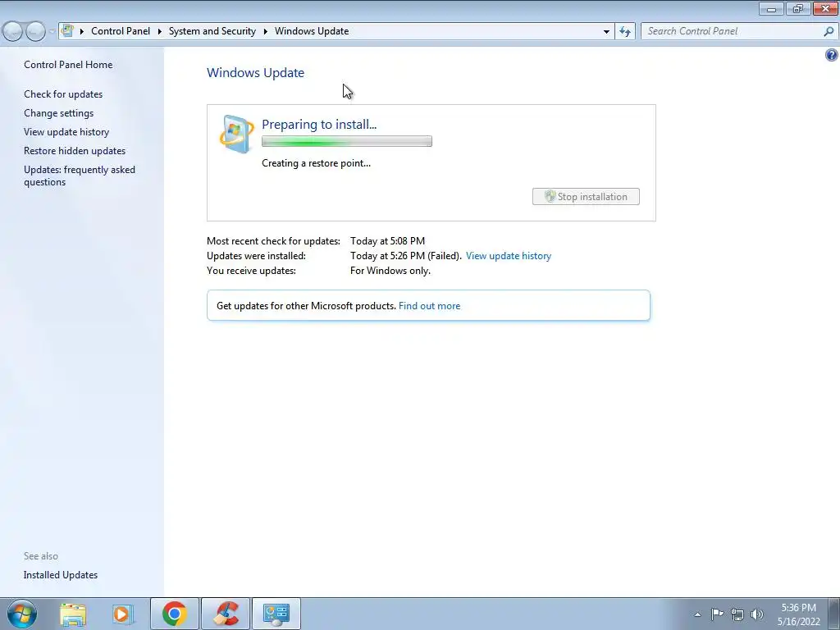
Task: Click the search magnifier icon
Action: (829, 32)
